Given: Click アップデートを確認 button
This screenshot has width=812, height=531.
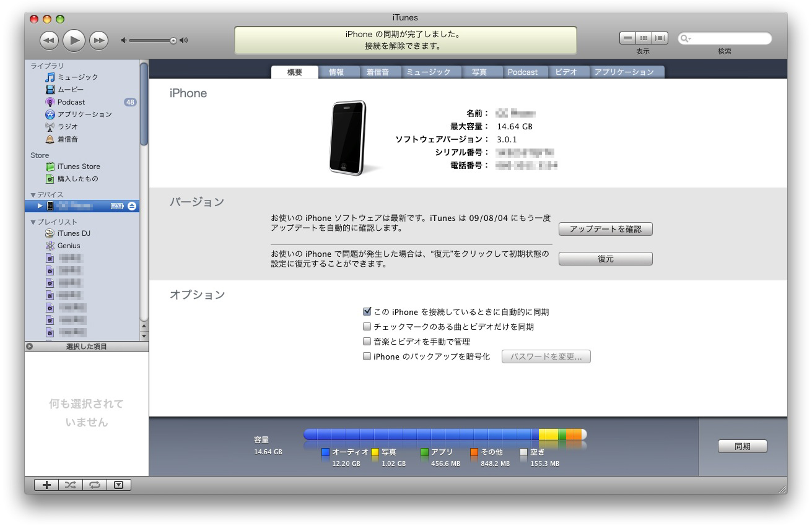Looking at the screenshot, I should [606, 229].
